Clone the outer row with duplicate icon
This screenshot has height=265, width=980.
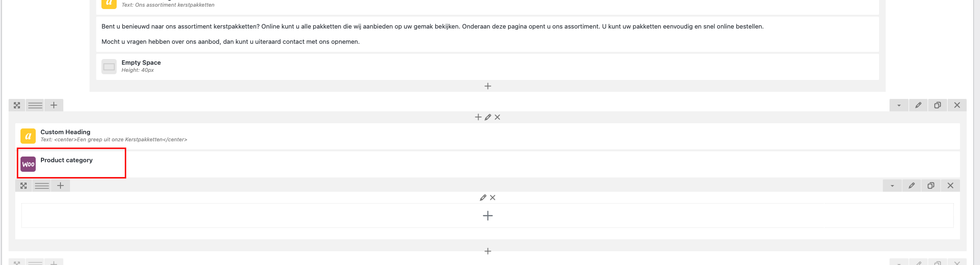pyautogui.click(x=938, y=105)
